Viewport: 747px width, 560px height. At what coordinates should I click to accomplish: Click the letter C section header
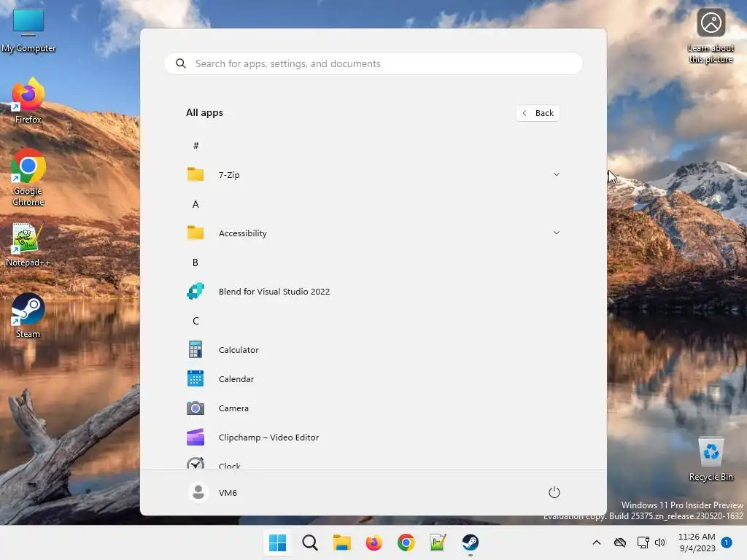pos(196,321)
